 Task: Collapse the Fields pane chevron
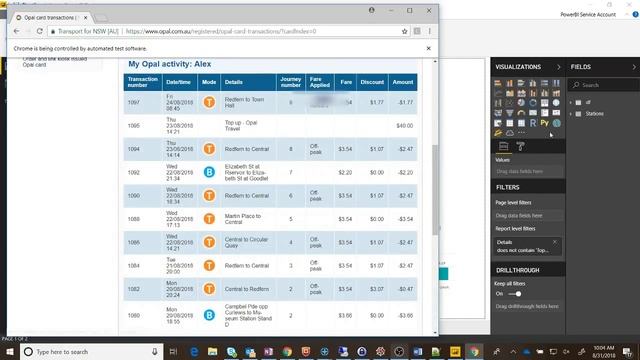pyautogui.click(x=634, y=67)
